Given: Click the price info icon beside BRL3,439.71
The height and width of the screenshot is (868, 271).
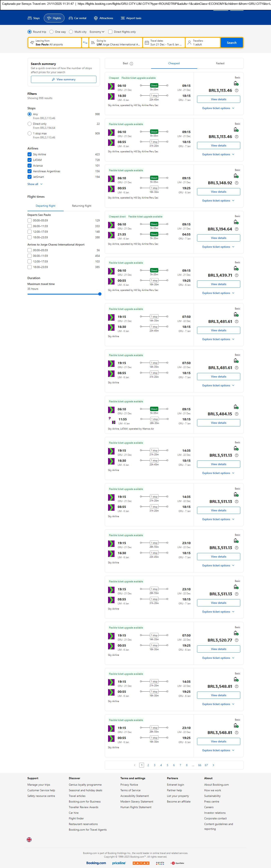Looking at the screenshot, I should click(x=237, y=275).
